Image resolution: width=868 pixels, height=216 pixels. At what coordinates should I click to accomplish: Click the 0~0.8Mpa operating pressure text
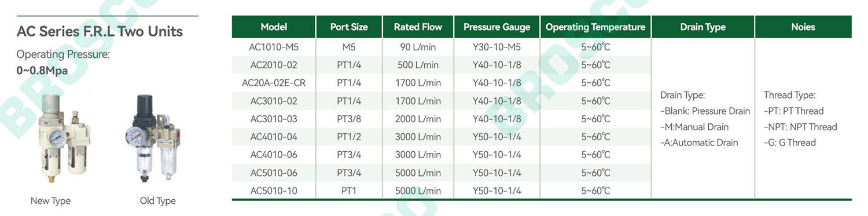42,71
